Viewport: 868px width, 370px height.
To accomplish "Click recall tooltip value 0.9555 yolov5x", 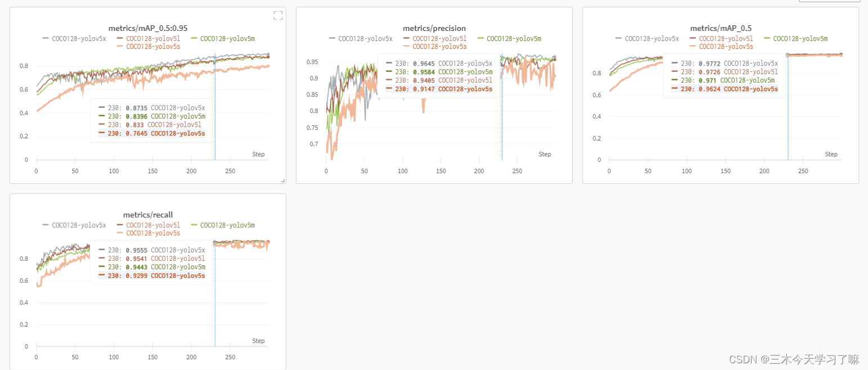I will [137, 250].
